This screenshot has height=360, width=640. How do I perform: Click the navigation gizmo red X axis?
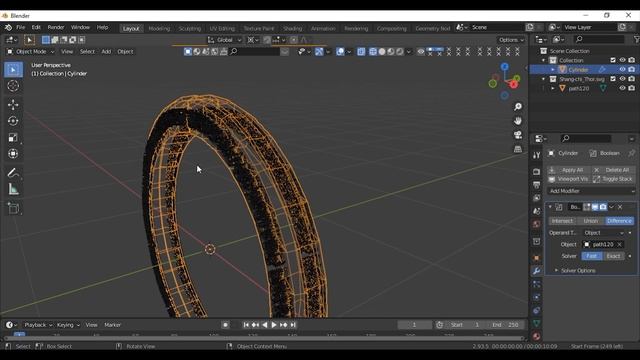(x=513, y=84)
